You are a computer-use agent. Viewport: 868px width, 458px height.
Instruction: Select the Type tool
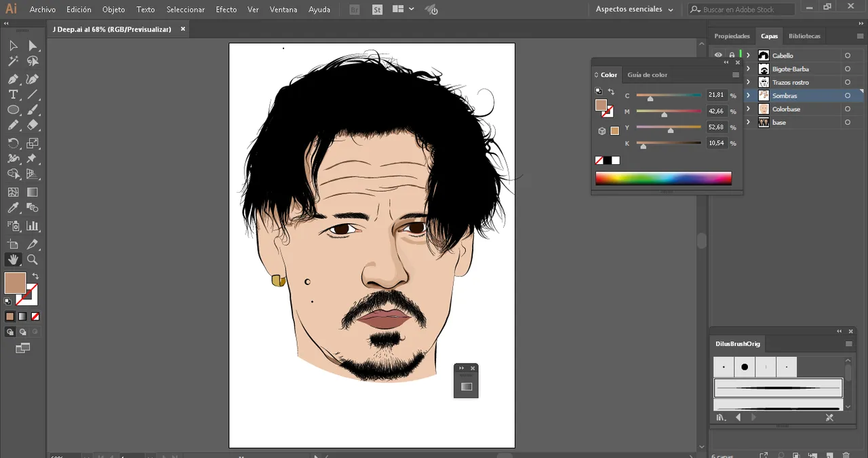click(x=13, y=94)
